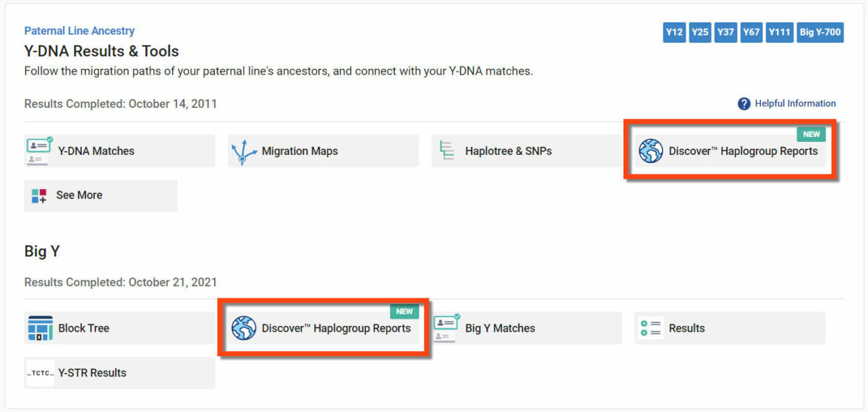
Task: Click Results Completed: October 21, 2021 text
Action: tap(120, 282)
